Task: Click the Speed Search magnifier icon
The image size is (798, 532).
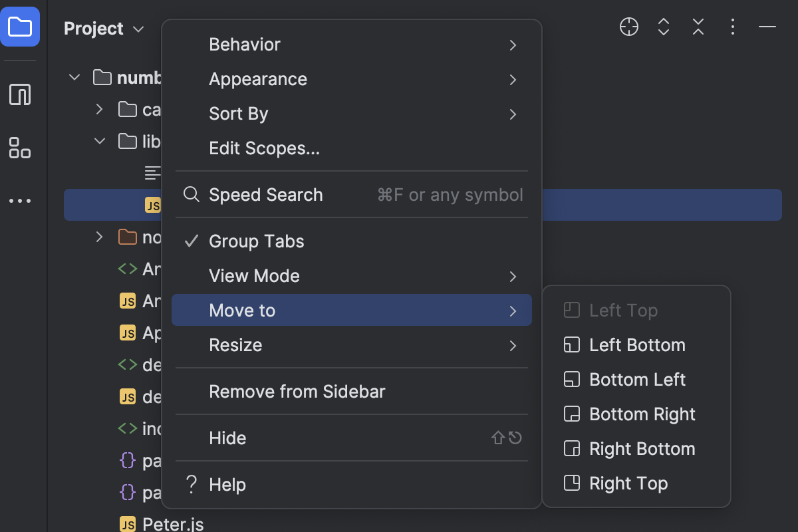Action: (191, 194)
